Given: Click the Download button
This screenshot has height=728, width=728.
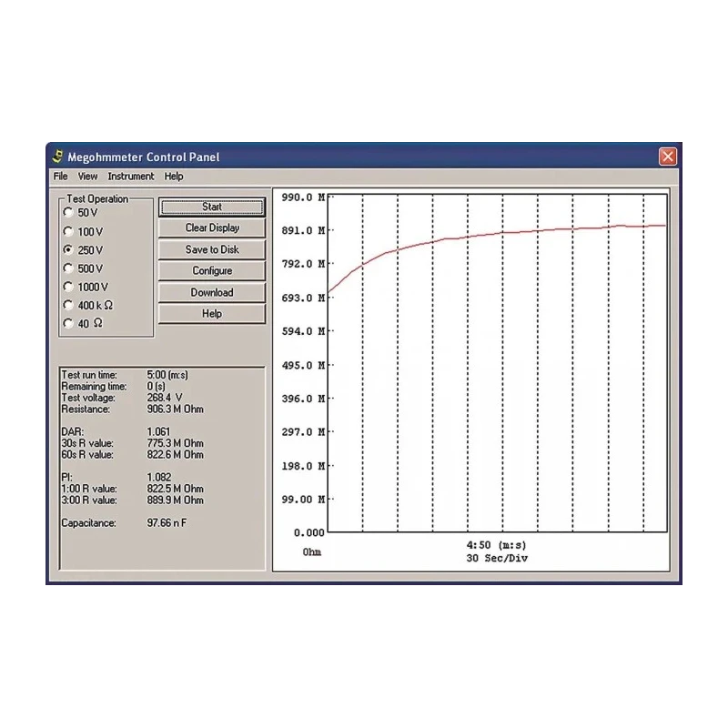Looking at the screenshot, I should coord(212,292).
